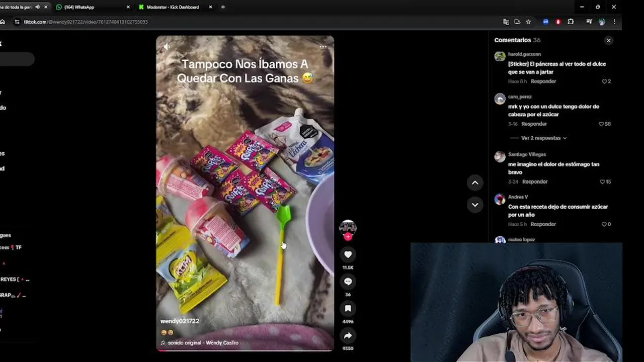Image resolution: width=644 pixels, height=362 pixels.
Task: Click the TikTok sidebar search field
Action: (x=16, y=59)
